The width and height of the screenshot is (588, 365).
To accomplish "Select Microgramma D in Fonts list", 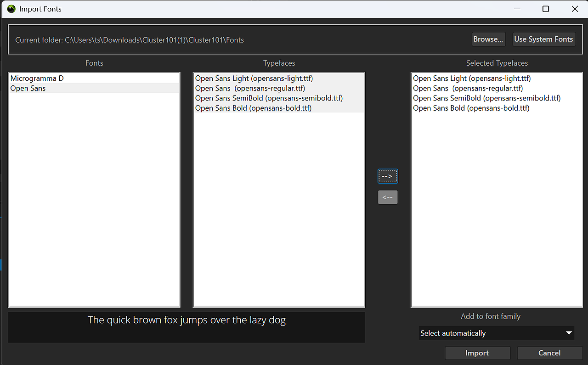I will [94, 78].
